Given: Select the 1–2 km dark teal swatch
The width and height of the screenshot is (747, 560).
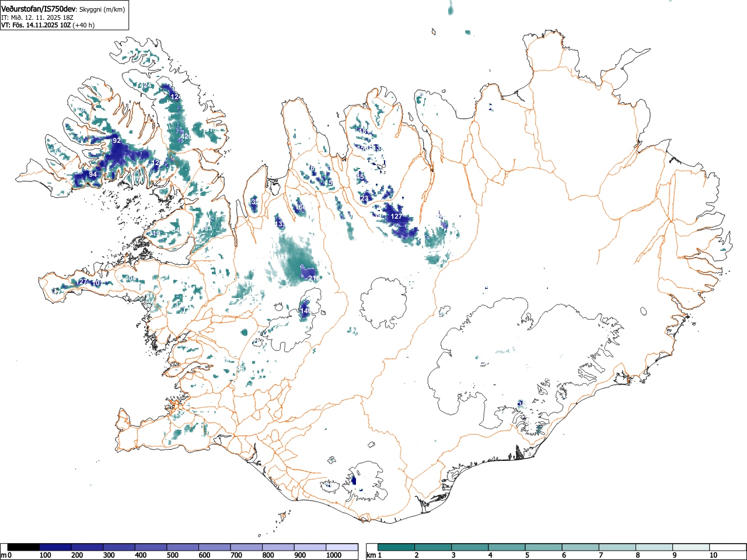Looking at the screenshot, I should [396, 547].
